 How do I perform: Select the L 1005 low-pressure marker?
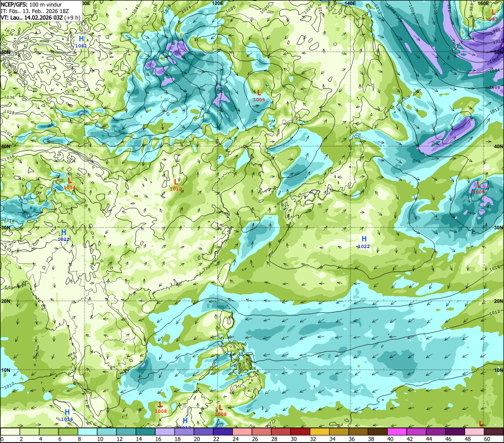click(x=259, y=96)
